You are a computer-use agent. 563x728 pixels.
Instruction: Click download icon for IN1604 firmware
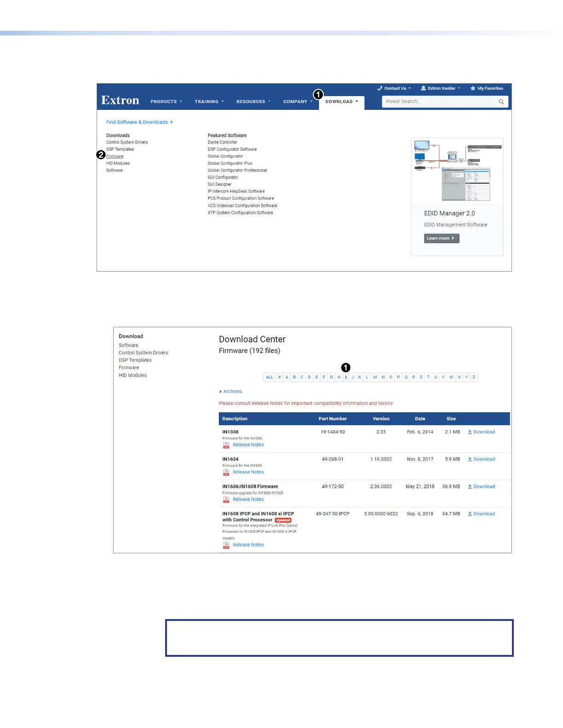click(x=470, y=459)
